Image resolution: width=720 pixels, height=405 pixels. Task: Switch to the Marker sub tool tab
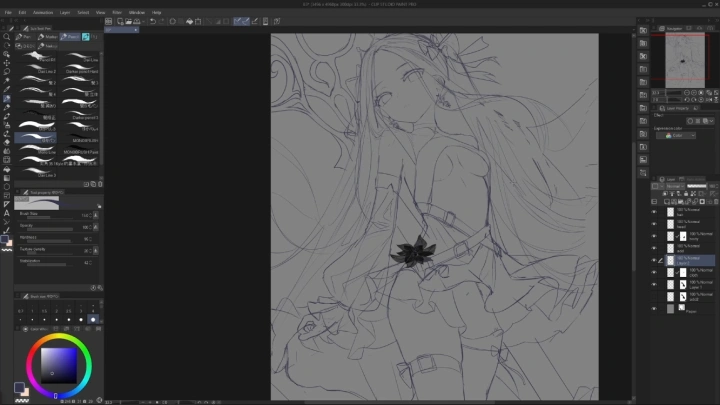tap(50, 37)
